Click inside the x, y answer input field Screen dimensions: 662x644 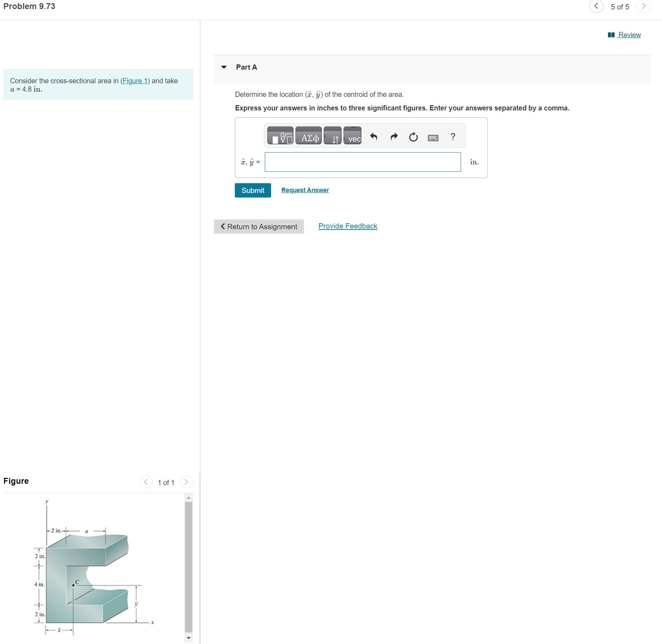click(x=362, y=162)
